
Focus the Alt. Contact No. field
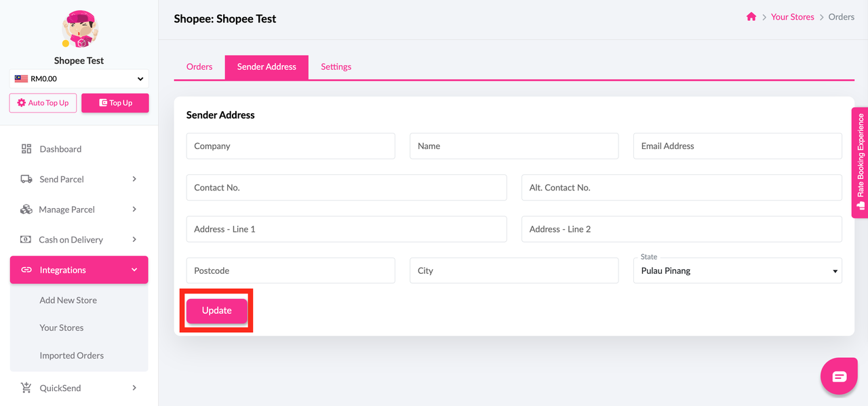point(682,188)
